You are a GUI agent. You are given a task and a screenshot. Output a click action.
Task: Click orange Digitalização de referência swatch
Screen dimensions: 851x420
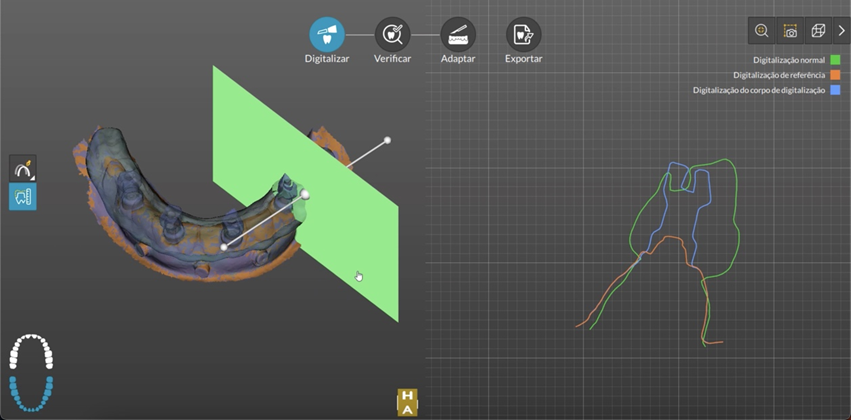coord(835,75)
